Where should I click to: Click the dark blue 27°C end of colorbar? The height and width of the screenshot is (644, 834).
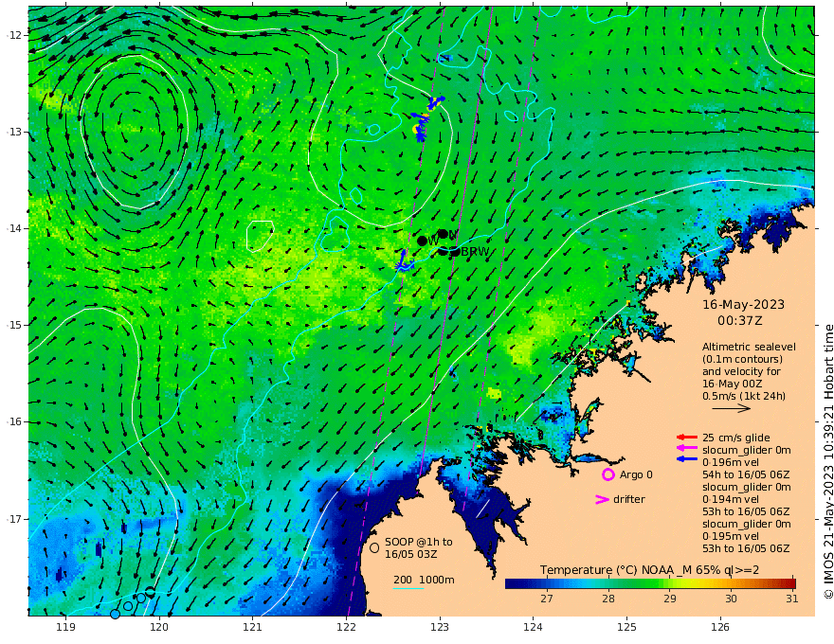[512, 583]
